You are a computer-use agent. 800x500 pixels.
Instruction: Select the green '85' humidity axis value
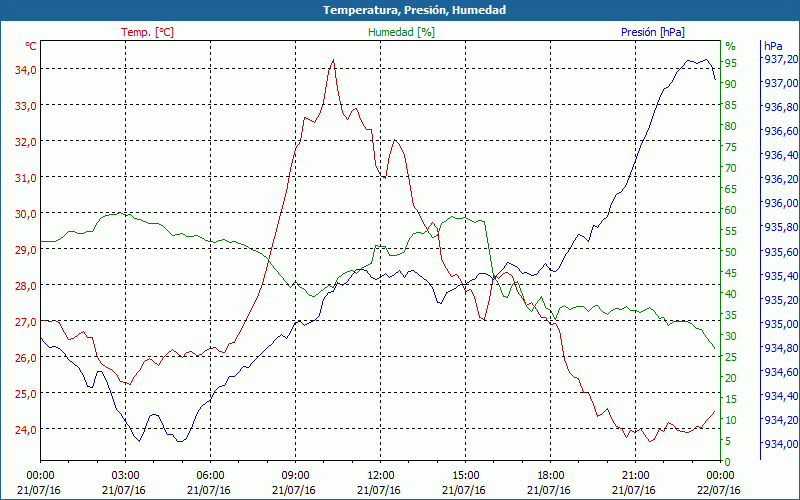[731, 106]
